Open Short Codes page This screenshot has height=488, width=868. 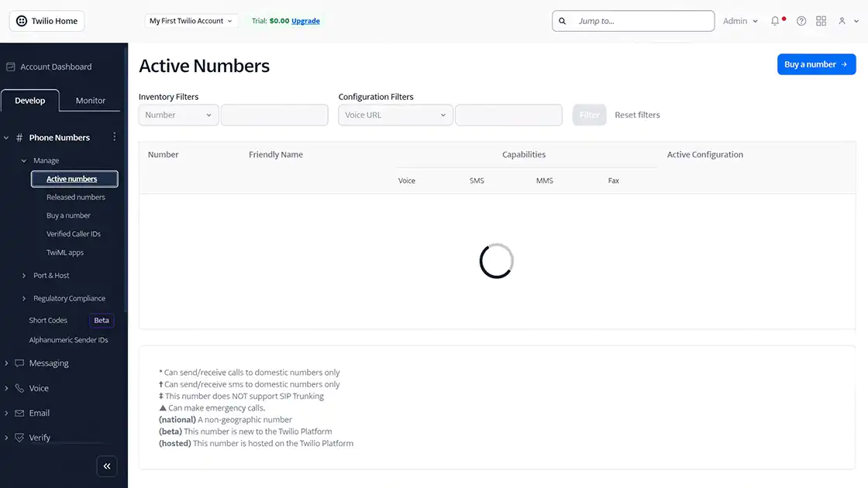(x=48, y=321)
